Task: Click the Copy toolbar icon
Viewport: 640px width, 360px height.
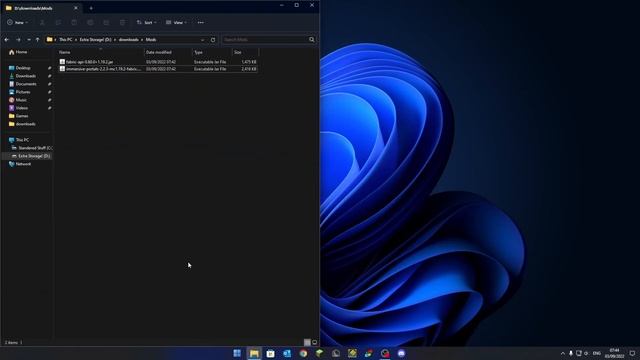Action: 58,22
